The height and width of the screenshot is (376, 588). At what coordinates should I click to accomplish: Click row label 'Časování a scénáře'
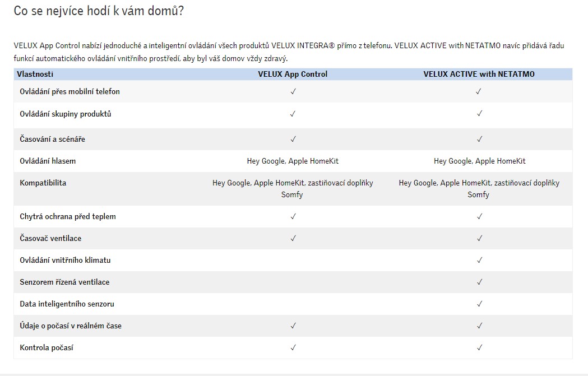pyautogui.click(x=53, y=139)
